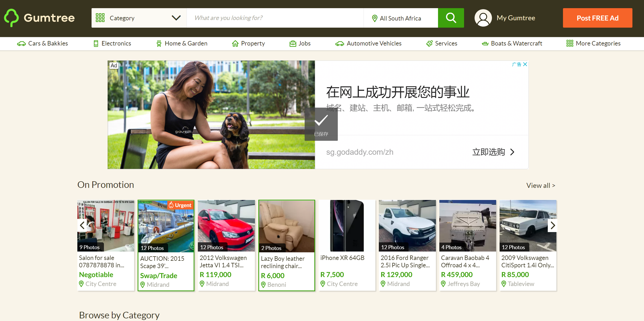Click View all promotions link

541,185
